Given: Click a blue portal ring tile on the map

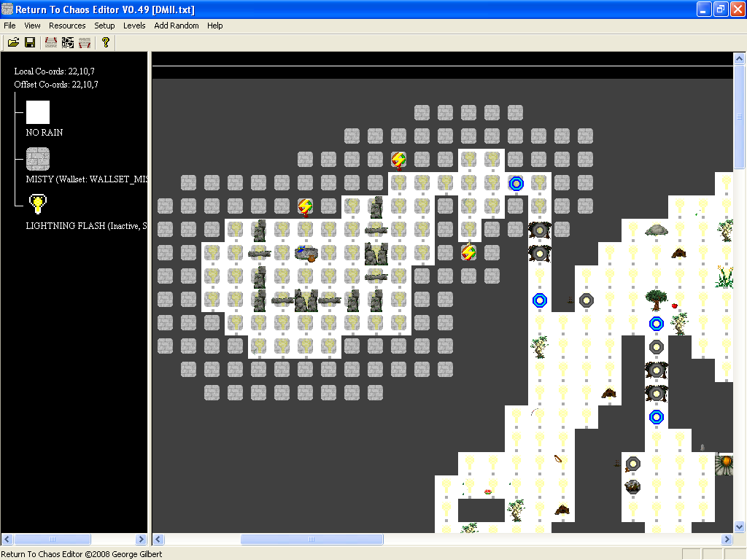Looking at the screenshot, I should pos(516,184).
